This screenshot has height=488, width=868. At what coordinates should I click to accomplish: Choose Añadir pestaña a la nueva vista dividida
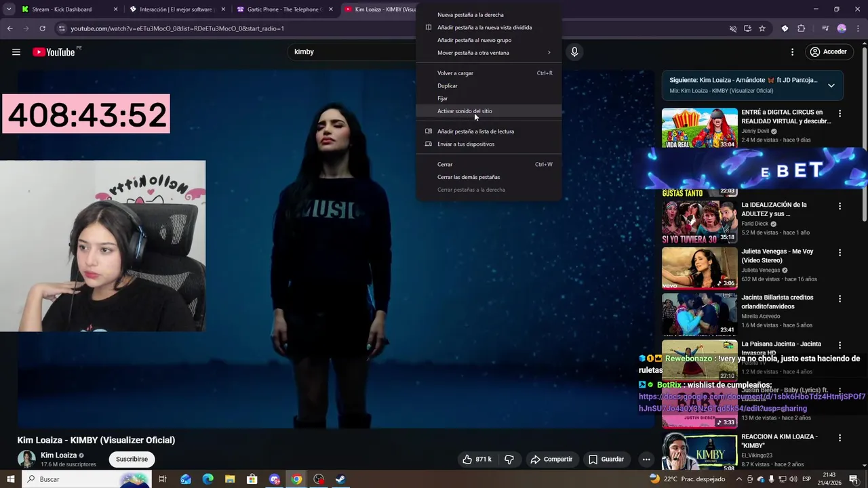tap(489, 28)
